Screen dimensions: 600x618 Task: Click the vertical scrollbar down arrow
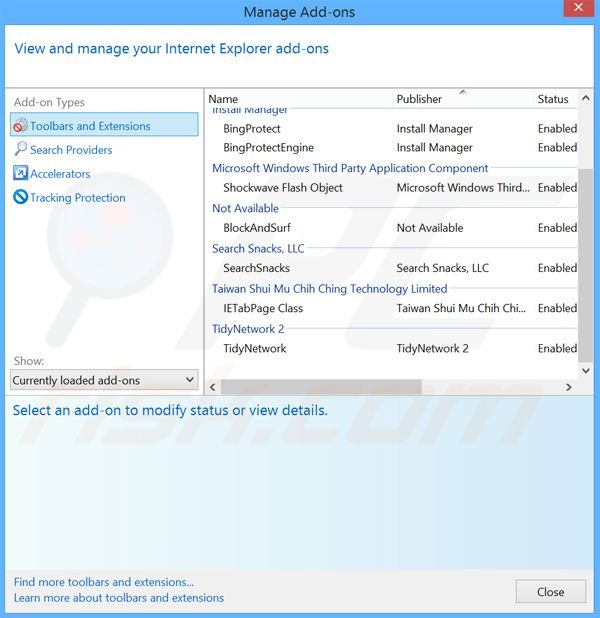(x=585, y=371)
